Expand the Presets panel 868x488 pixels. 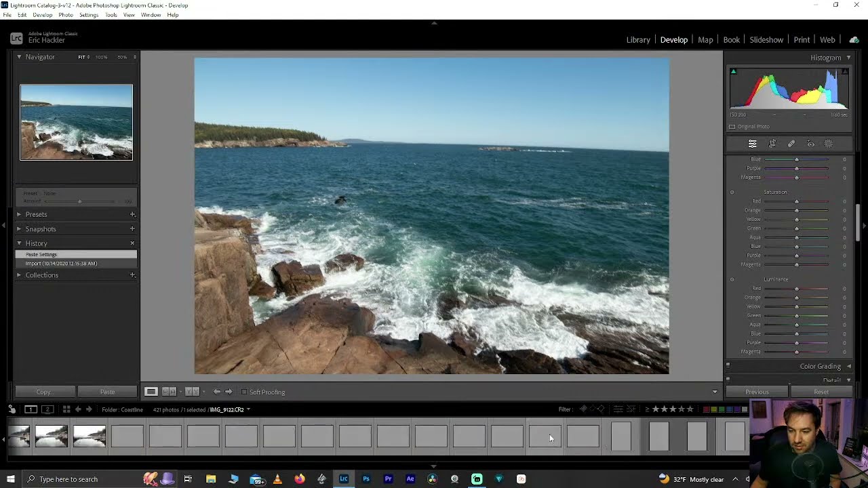coord(19,214)
